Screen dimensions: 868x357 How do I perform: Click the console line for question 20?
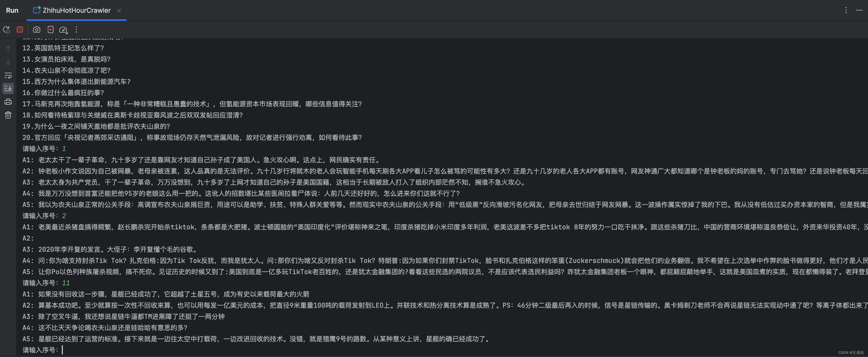(192, 137)
